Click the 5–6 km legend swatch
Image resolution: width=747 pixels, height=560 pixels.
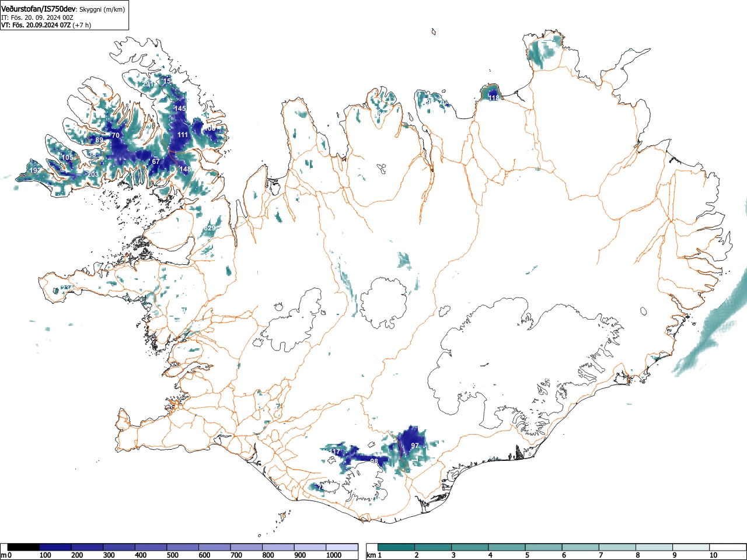pos(543,547)
